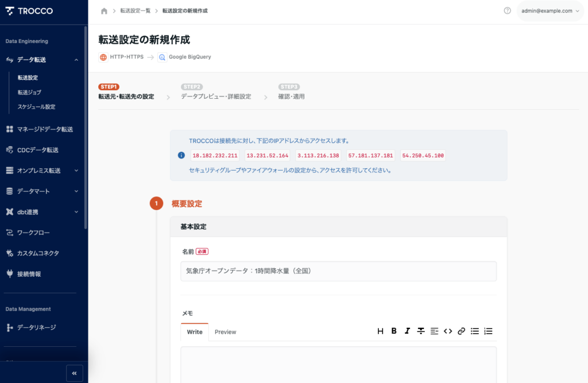Add a bulleted list in memo
Image resolution: width=588 pixels, height=383 pixels.
(x=475, y=331)
